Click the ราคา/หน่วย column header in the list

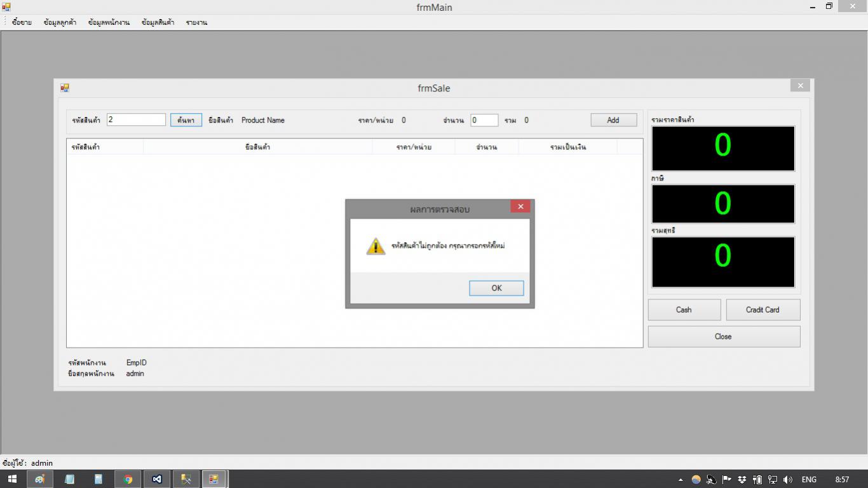point(414,147)
